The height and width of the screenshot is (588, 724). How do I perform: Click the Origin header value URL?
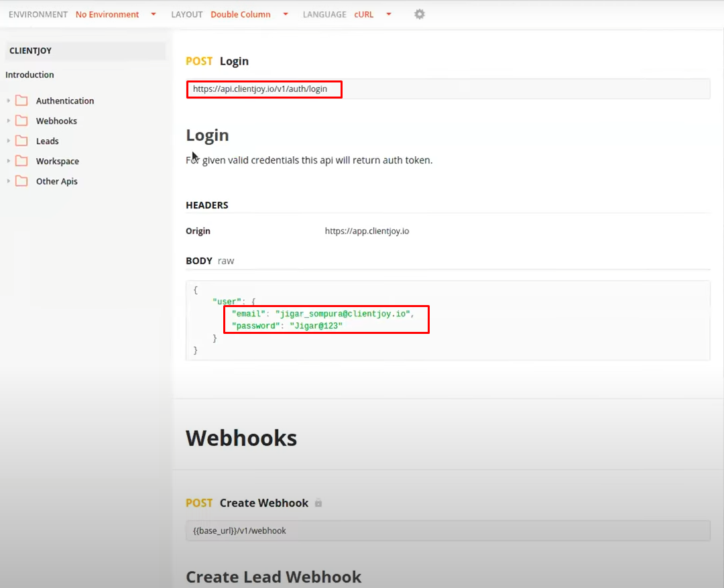click(x=367, y=231)
